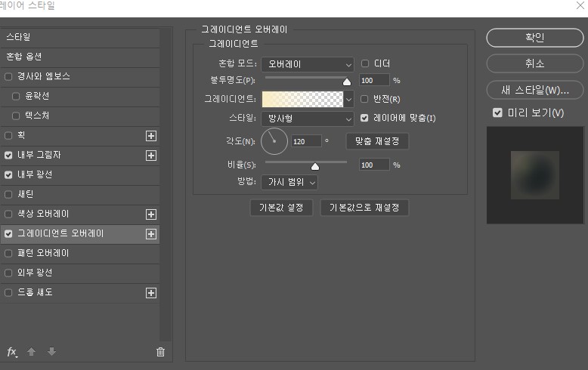The height and width of the screenshot is (370, 588).
Task: Open the fx effects menu icon
Action: click(12, 352)
